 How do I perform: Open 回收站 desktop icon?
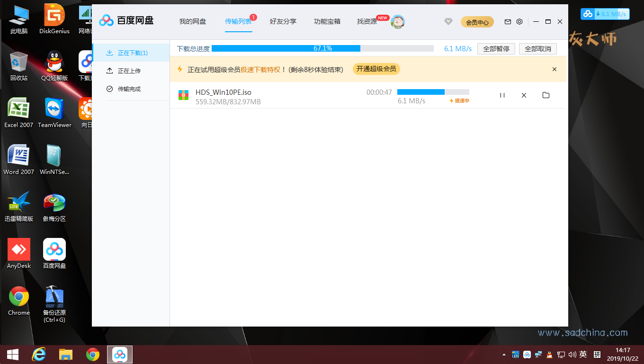click(x=19, y=66)
